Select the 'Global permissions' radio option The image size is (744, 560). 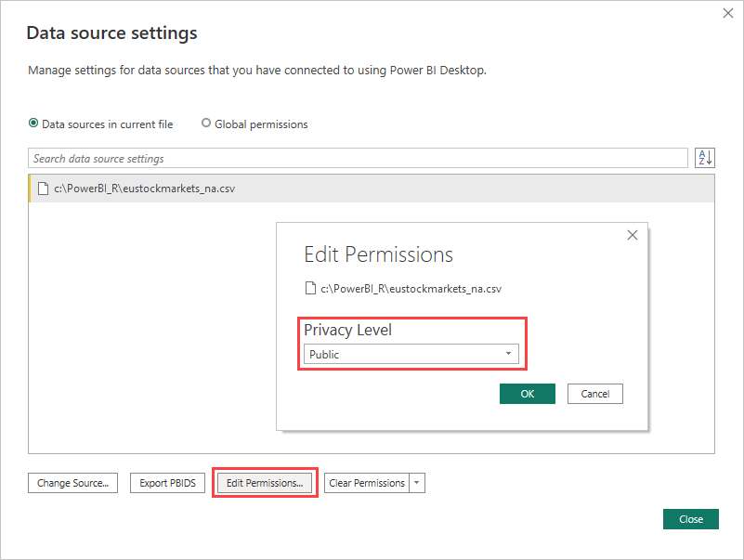pos(206,124)
